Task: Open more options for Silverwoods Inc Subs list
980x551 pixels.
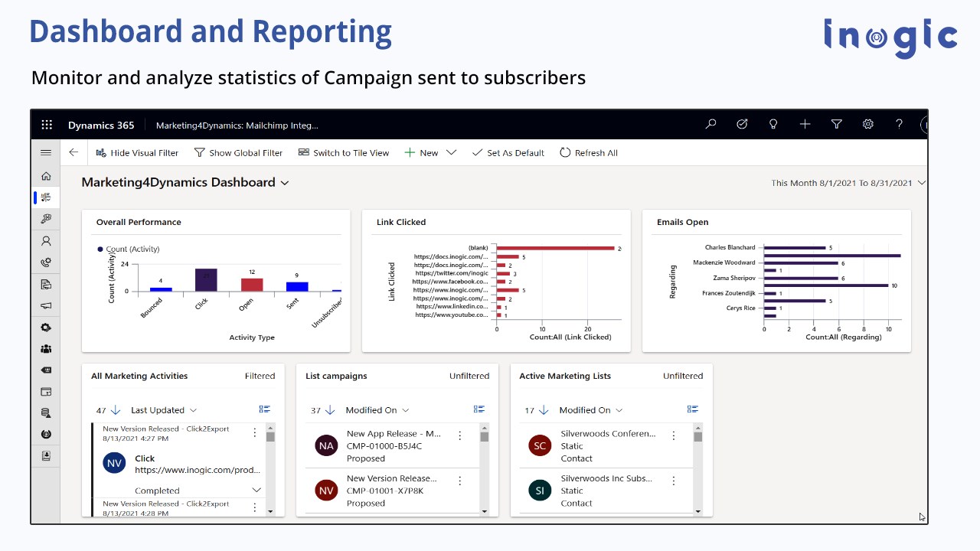Action: click(674, 481)
